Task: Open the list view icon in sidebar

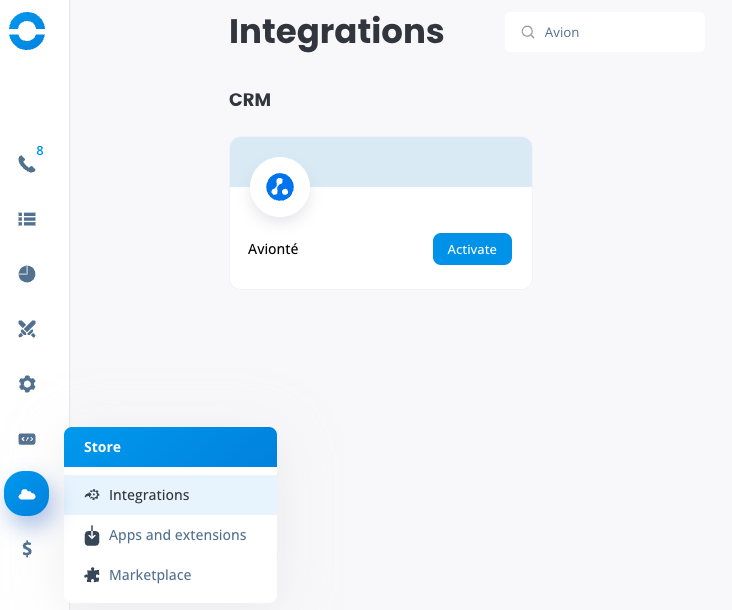Action: point(27,219)
